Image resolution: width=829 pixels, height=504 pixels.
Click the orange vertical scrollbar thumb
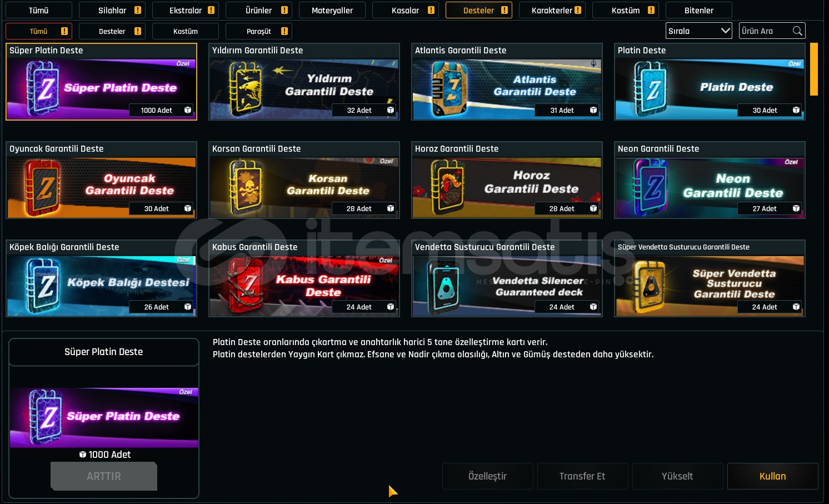coord(814,69)
